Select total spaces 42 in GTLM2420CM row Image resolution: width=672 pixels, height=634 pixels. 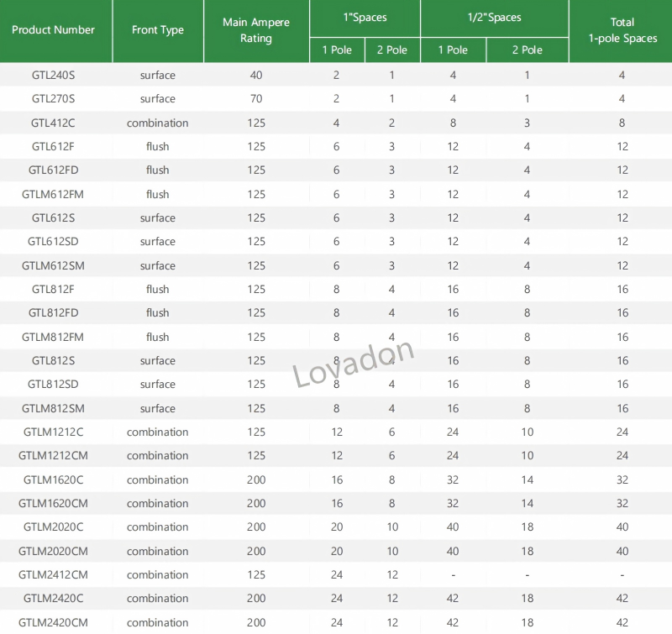(622, 622)
